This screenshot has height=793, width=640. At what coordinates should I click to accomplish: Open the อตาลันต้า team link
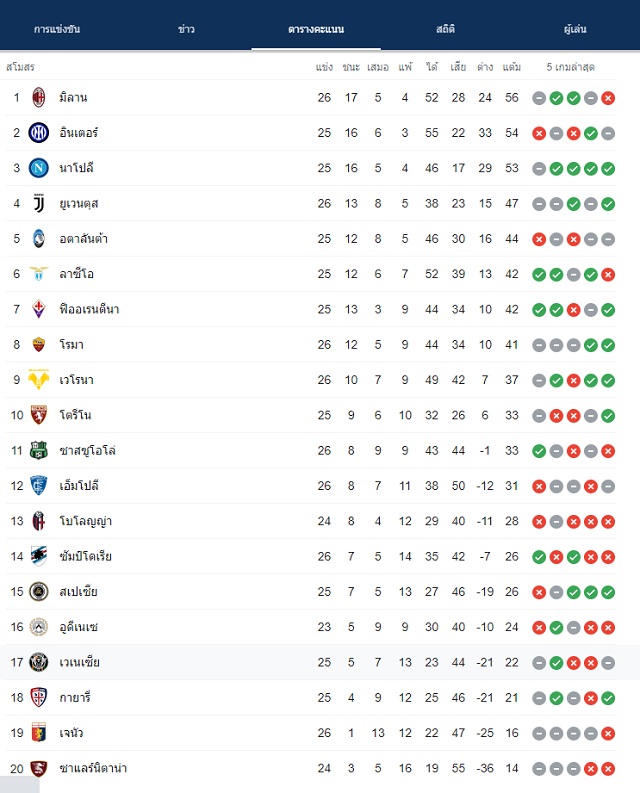[83, 239]
